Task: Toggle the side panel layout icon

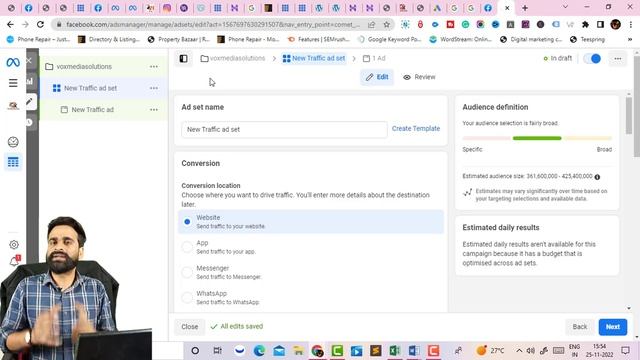Action: [183, 58]
